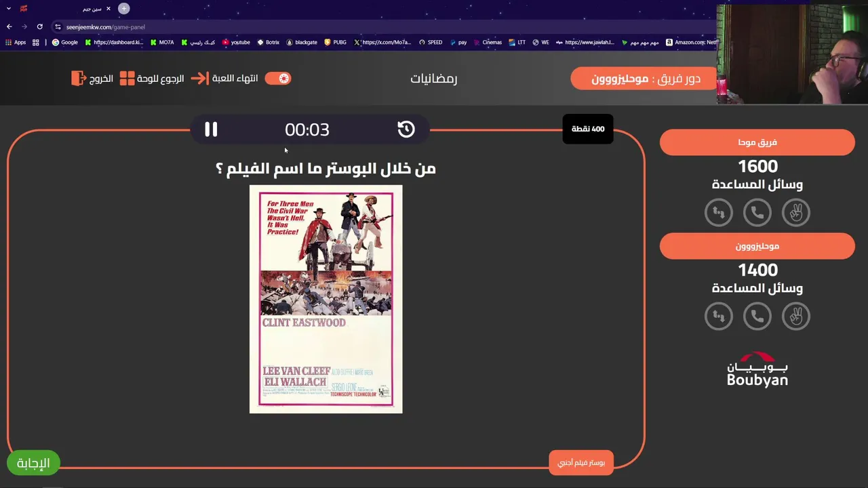This screenshot has width=868, height=488.
Task: Open the MO7A bookmark
Action: (162, 42)
